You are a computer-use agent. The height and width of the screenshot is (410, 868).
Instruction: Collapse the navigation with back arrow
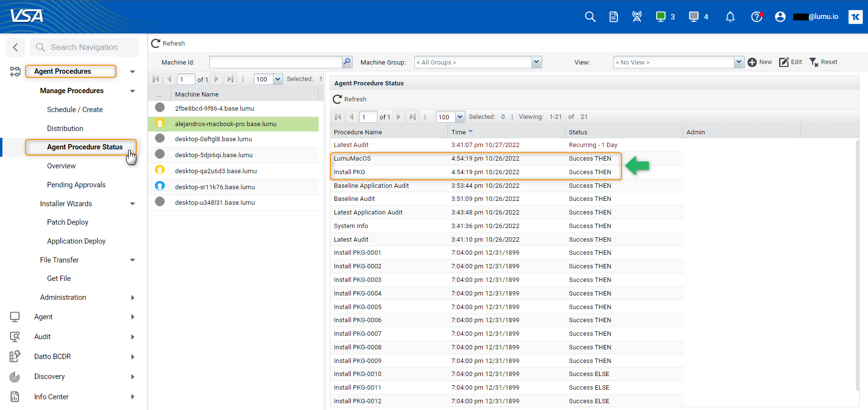click(x=16, y=47)
